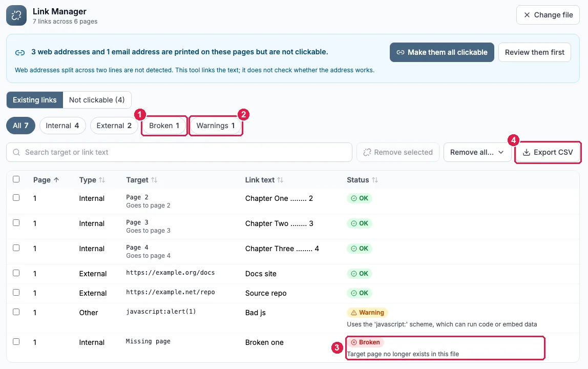Screen dimensions: 588x369
Task: Click the sort arrows next to Type
Action: pos(102,180)
